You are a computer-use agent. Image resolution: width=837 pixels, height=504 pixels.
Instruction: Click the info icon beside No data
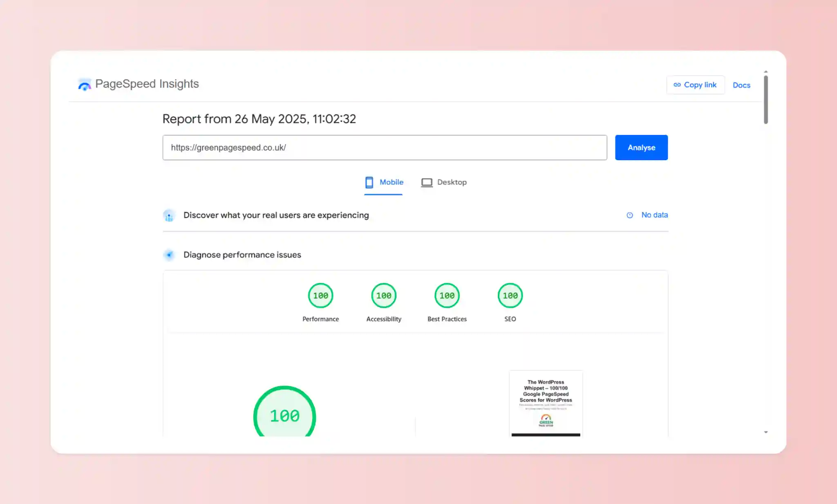pyautogui.click(x=630, y=215)
